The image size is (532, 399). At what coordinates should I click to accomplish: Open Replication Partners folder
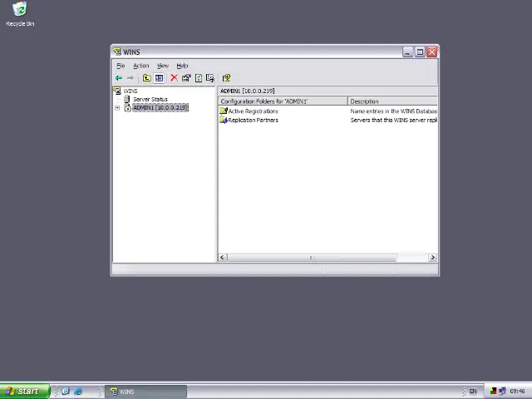(x=253, y=120)
